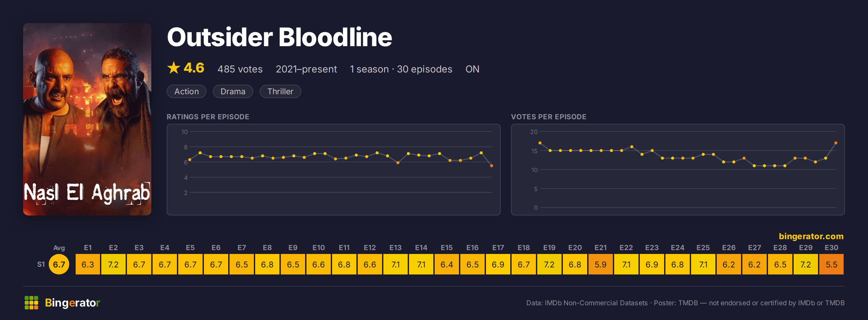The image size is (868, 320).
Task: Click the S1 average 6.7 circle
Action: point(59,264)
